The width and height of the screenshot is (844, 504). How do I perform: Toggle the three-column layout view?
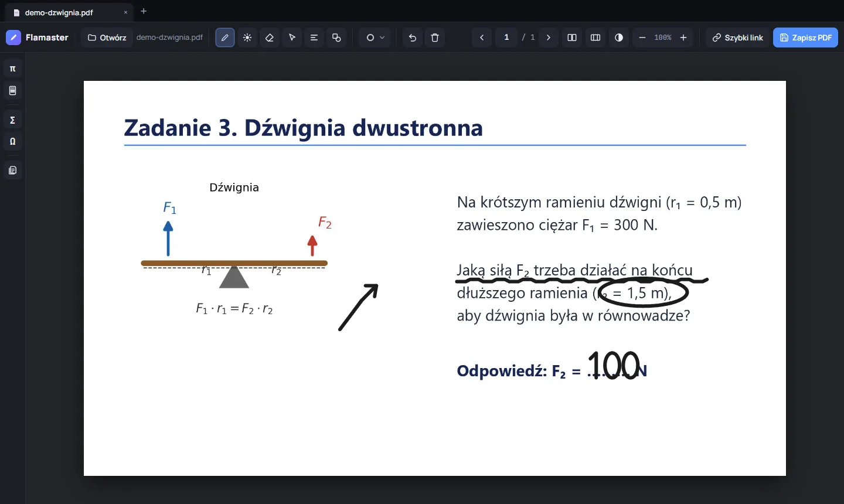point(595,38)
